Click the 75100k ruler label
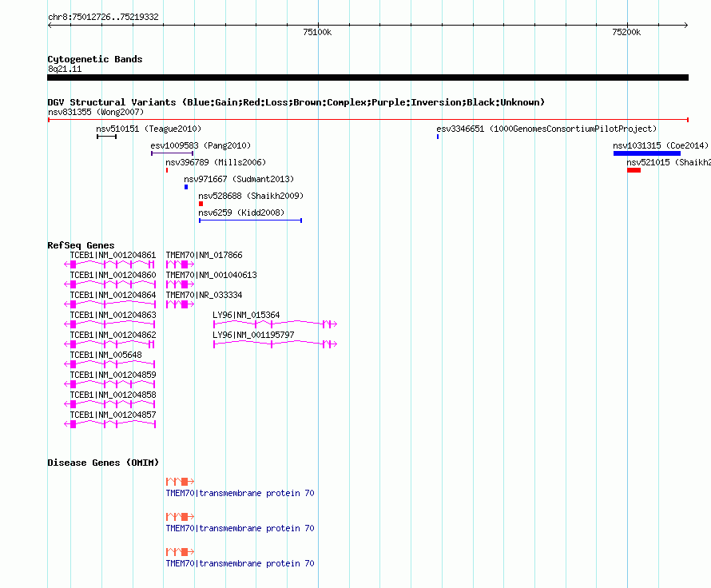Viewport: 711px width, 588px height. (x=317, y=32)
